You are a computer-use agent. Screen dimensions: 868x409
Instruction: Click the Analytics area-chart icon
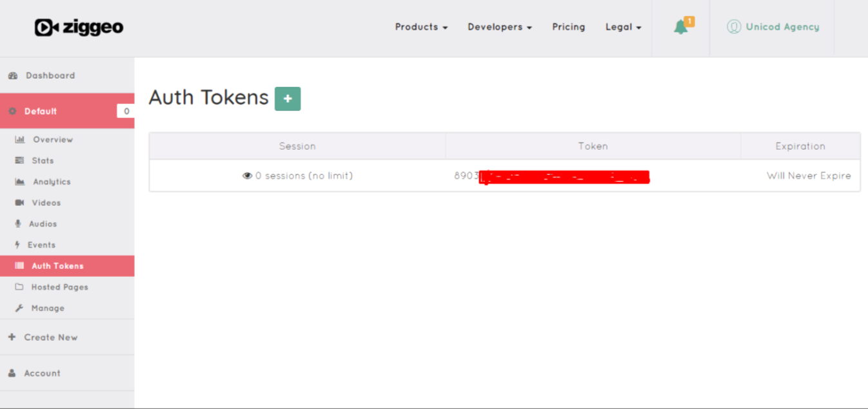pos(19,182)
